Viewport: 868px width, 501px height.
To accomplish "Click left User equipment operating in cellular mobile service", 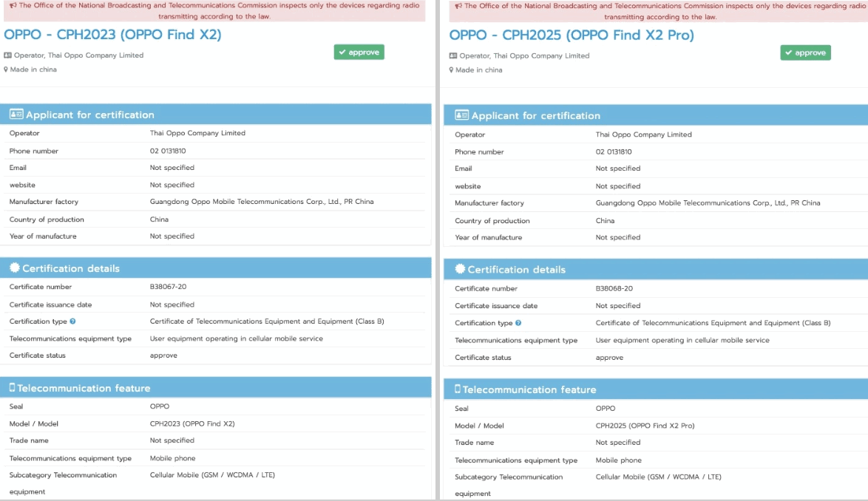I will point(237,338).
